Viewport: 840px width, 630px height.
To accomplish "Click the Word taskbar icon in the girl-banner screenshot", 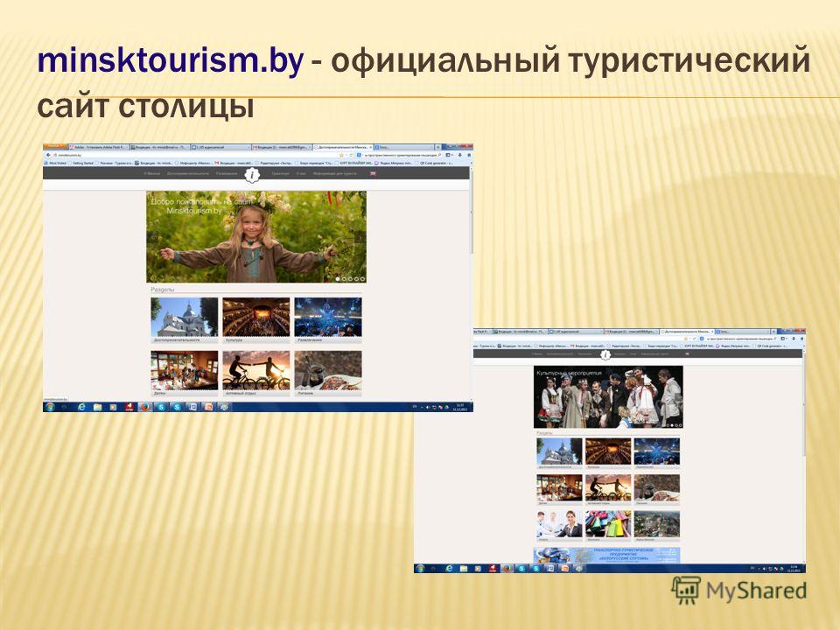I will pos(192,407).
